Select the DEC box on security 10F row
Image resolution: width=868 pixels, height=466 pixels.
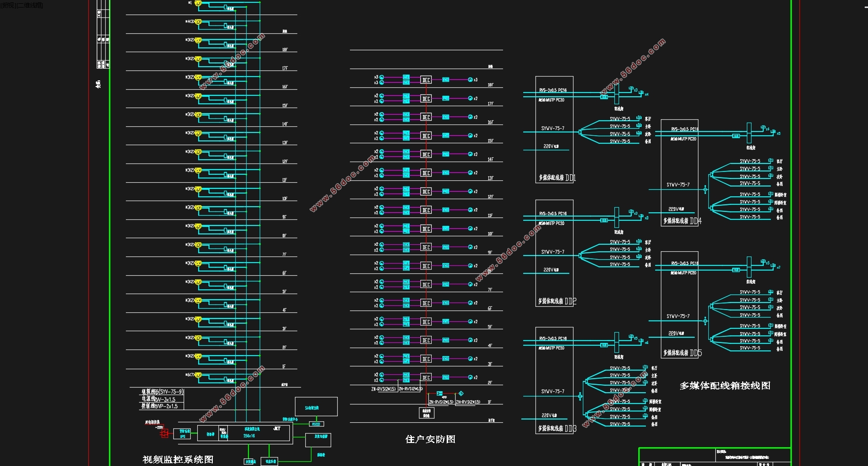pyautogui.click(x=426, y=229)
